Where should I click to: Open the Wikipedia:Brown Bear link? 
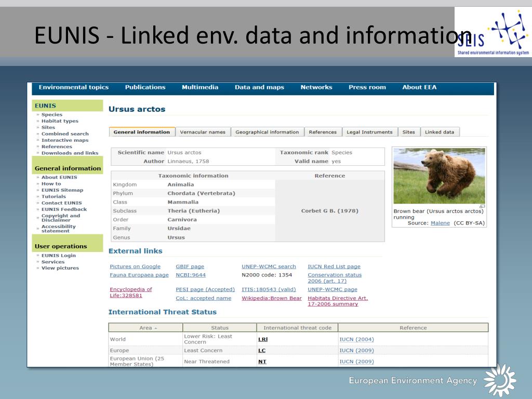point(272,298)
